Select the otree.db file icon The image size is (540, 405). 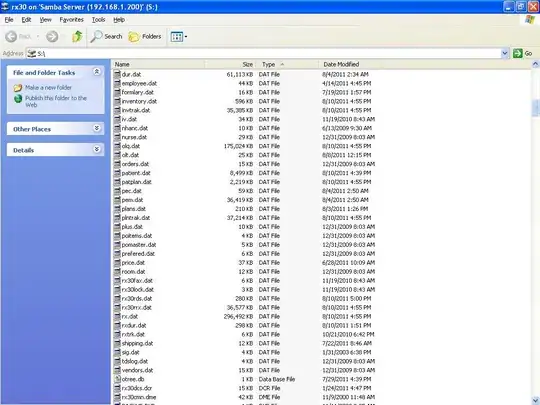(x=117, y=379)
